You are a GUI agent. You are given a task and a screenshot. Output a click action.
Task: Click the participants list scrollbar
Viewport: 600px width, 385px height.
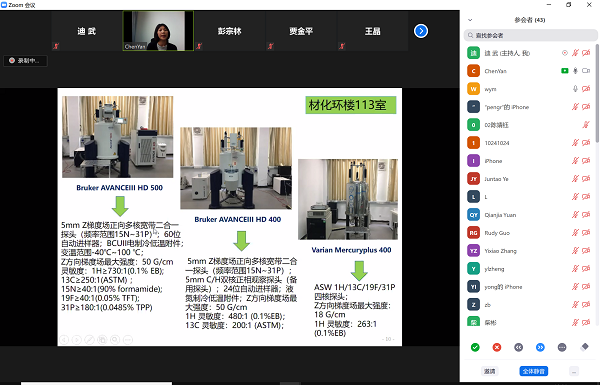point(597,92)
